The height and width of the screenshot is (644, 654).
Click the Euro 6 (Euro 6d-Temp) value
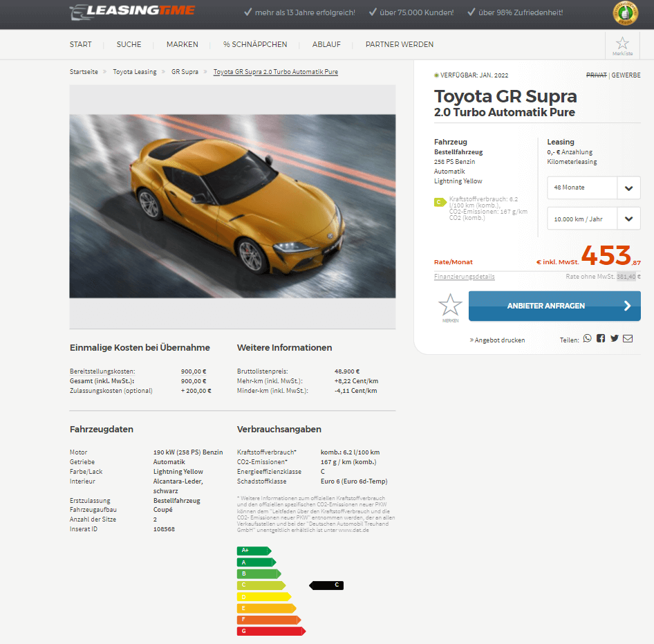tap(354, 481)
